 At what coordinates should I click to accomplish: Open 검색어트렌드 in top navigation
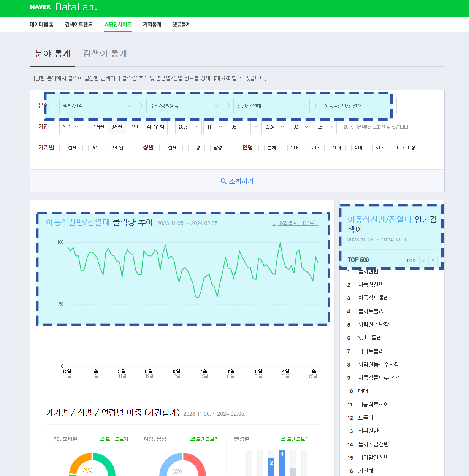[79, 24]
